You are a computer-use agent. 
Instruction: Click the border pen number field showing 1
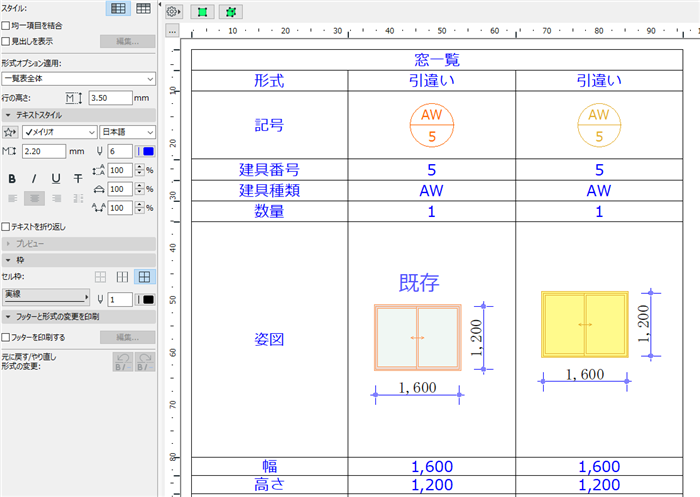[120, 300]
